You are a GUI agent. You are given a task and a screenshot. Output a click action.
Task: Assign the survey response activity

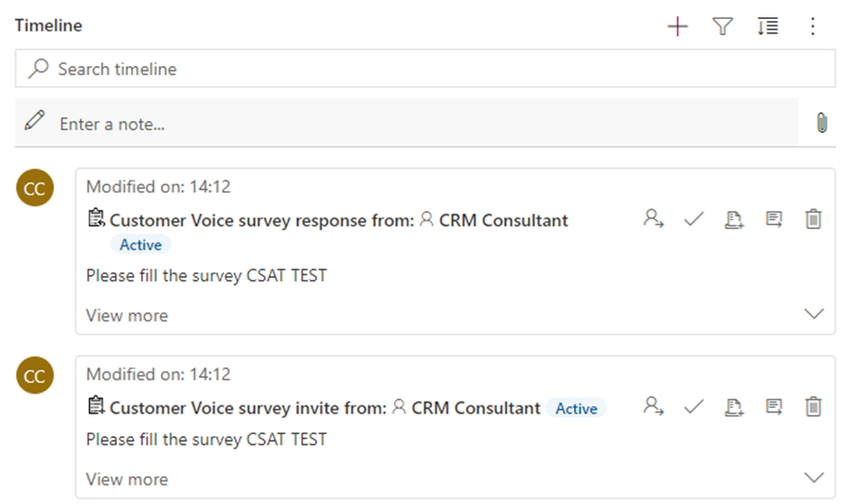[653, 219]
